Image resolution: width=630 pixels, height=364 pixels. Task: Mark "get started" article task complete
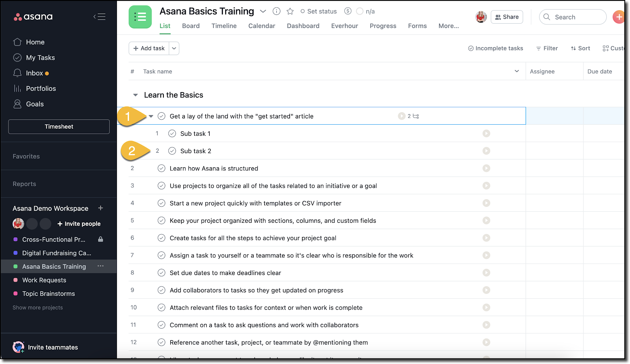coord(161,116)
